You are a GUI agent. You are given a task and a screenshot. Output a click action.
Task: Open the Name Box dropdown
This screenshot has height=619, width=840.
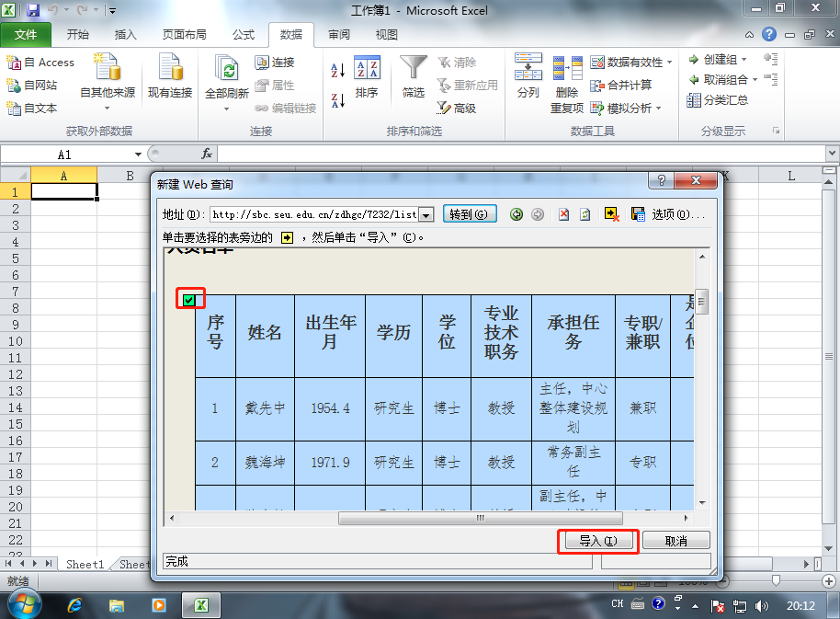138,155
